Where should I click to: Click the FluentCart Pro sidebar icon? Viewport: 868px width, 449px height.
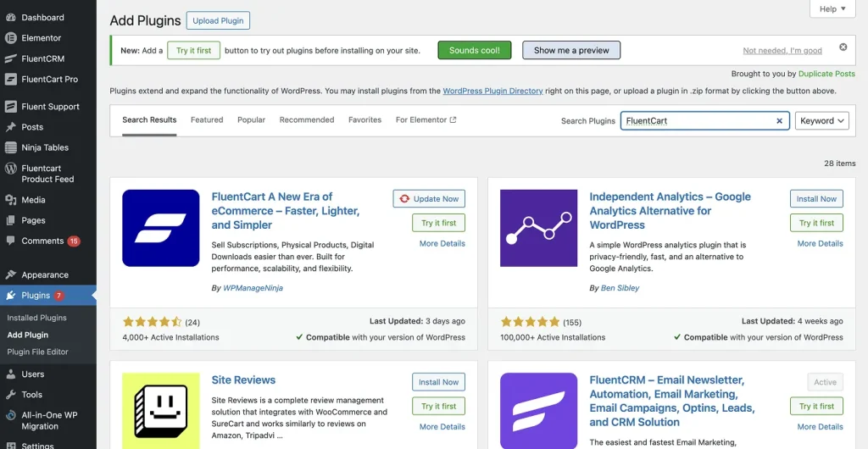(10, 79)
